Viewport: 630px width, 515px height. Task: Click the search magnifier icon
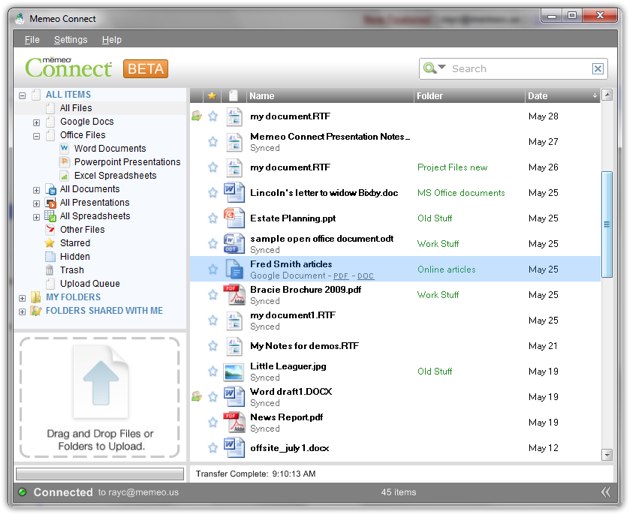tap(430, 68)
